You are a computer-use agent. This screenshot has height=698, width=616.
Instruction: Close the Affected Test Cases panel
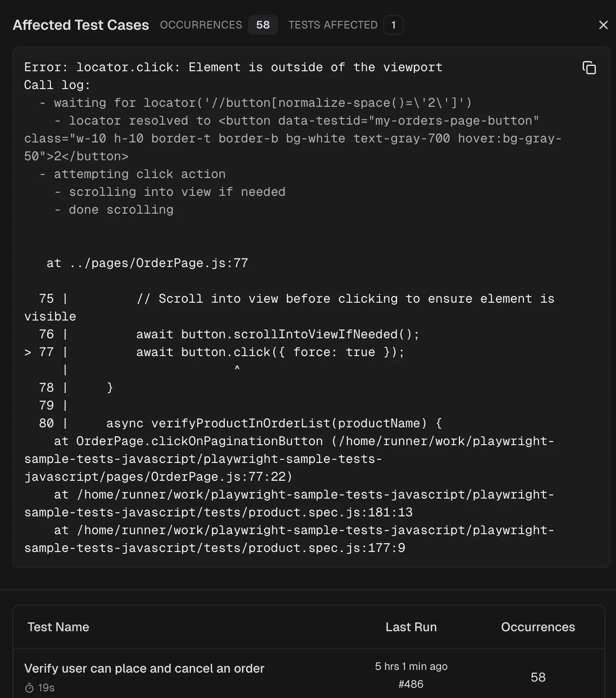(603, 25)
